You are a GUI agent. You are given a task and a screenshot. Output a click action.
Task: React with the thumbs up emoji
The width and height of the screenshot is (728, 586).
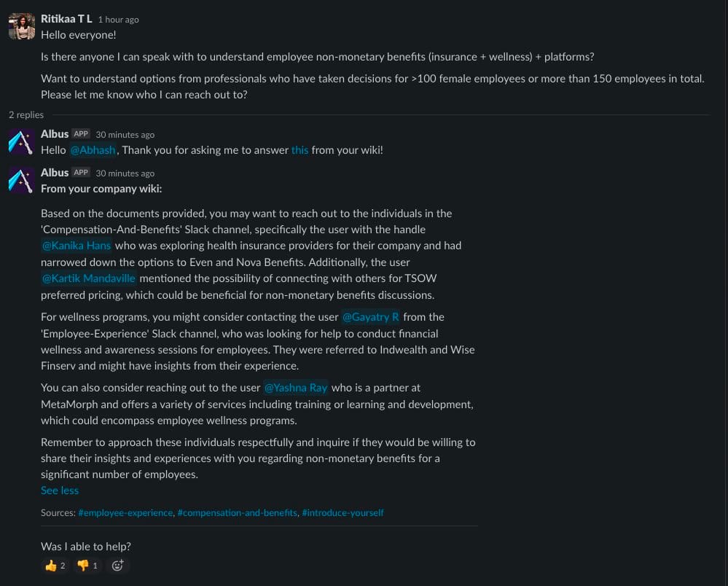coord(55,566)
